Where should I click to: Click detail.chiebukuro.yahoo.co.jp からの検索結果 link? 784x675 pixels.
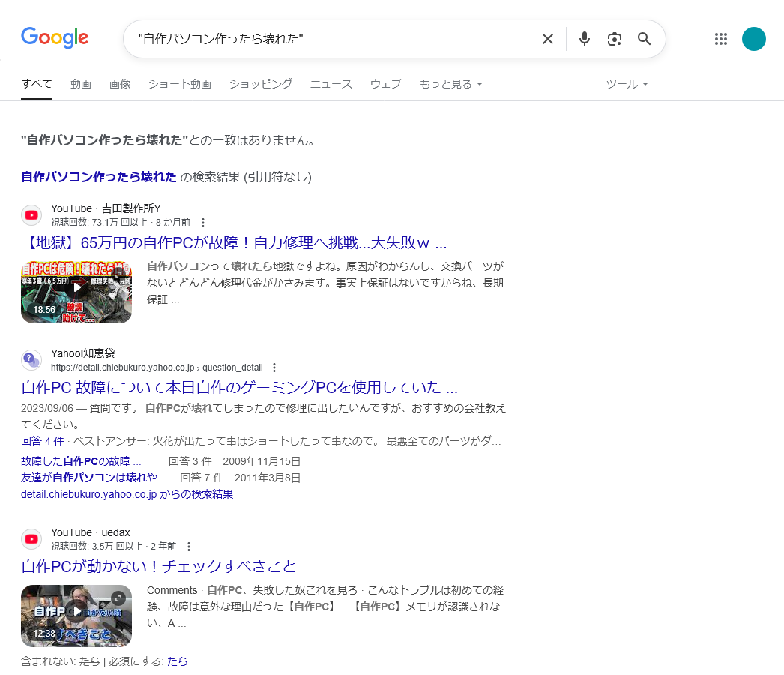point(127,494)
